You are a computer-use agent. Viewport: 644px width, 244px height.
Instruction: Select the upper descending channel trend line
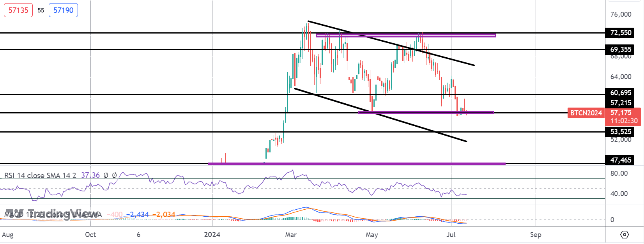(x=391, y=43)
